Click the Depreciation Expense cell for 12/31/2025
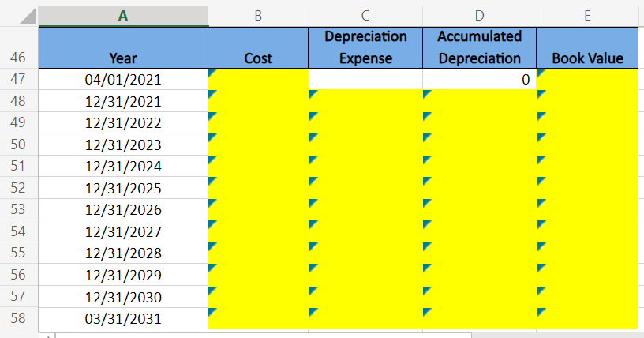This screenshot has width=644, height=338. click(x=365, y=188)
